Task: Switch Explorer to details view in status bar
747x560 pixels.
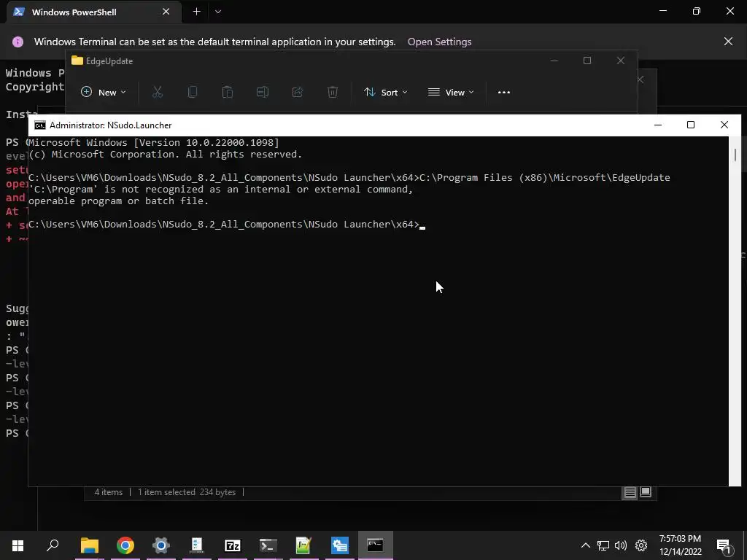Action: pos(630,492)
